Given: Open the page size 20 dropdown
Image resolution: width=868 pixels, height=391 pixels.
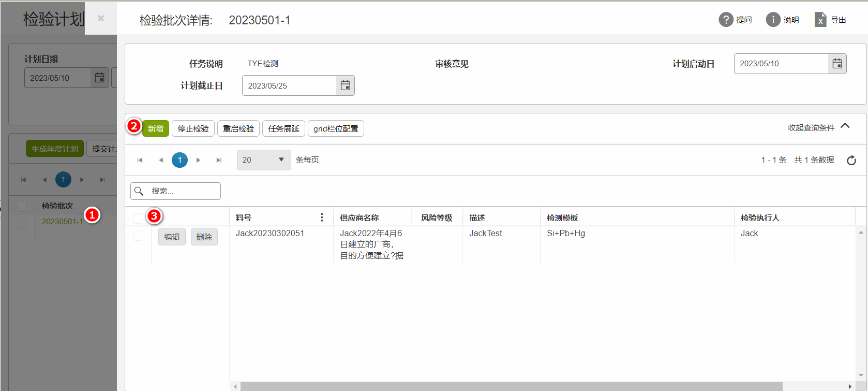Looking at the screenshot, I should tap(264, 160).
